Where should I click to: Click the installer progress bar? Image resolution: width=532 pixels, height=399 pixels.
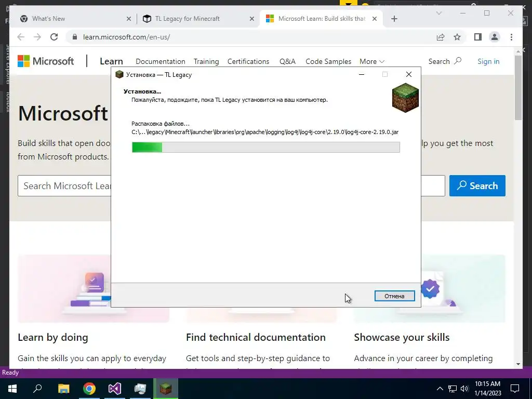click(x=265, y=147)
